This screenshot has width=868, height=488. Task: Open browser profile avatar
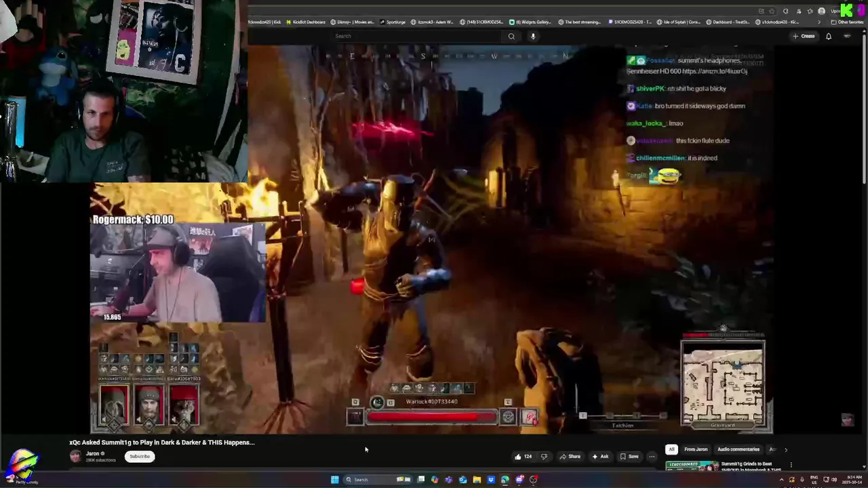821,12
